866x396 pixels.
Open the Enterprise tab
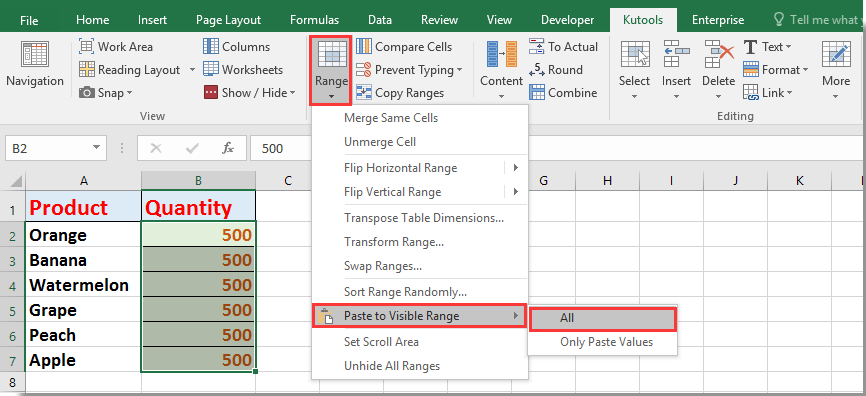click(x=718, y=20)
